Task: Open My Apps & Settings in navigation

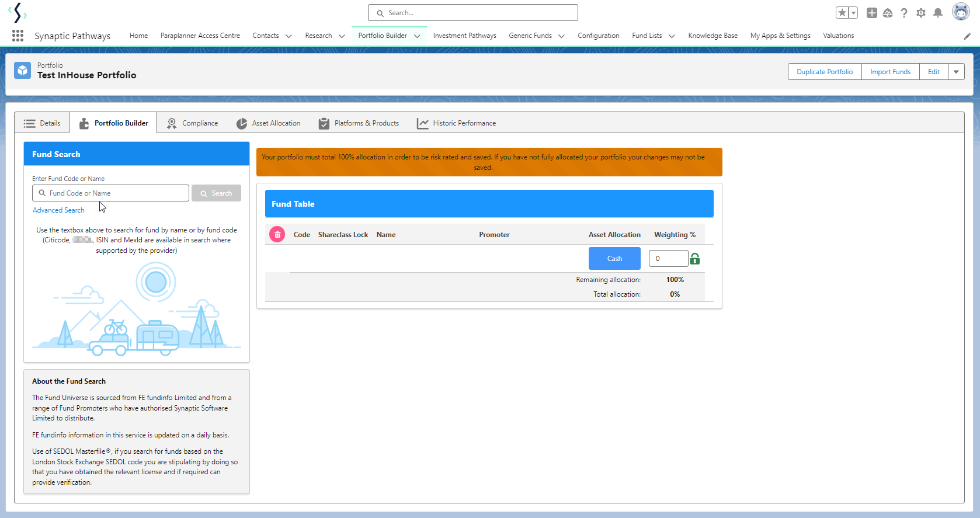Action: (x=780, y=36)
